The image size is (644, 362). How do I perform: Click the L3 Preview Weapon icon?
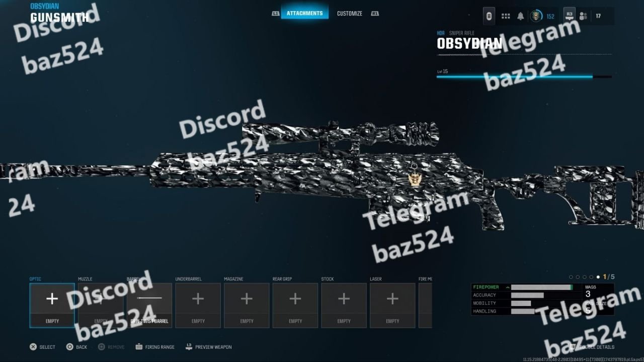pos(189,346)
